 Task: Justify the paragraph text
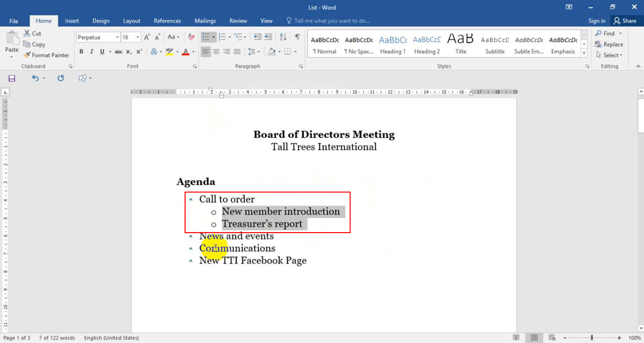click(x=237, y=51)
